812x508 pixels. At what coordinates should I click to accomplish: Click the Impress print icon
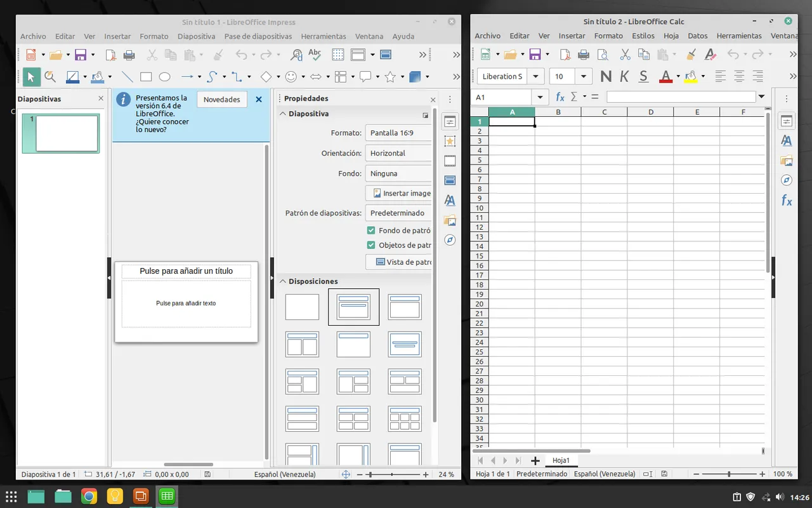tap(129, 55)
